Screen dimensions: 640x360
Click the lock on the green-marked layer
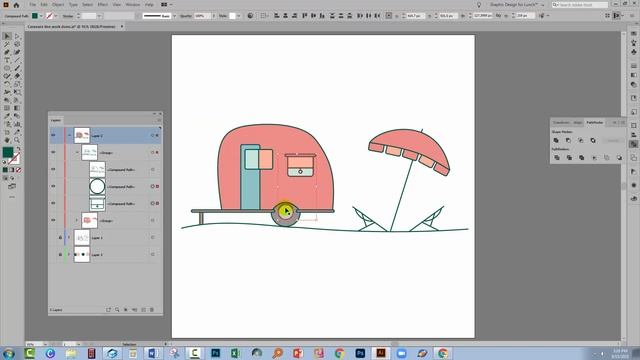pyautogui.click(x=60, y=255)
